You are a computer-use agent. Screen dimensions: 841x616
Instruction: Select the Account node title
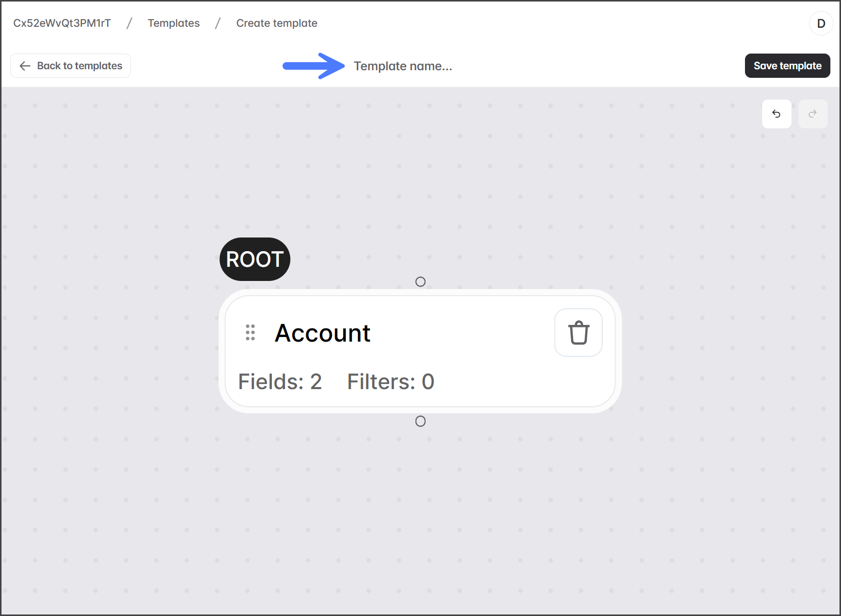pos(322,333)
